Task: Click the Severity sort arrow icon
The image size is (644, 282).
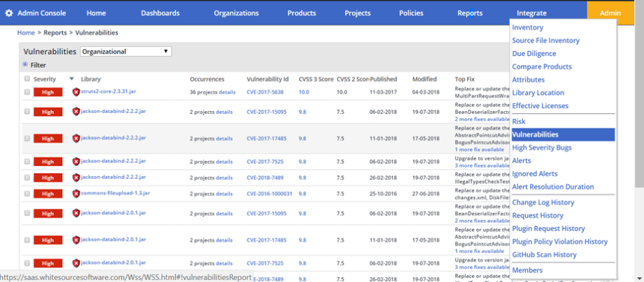Action: click(72, 79)
